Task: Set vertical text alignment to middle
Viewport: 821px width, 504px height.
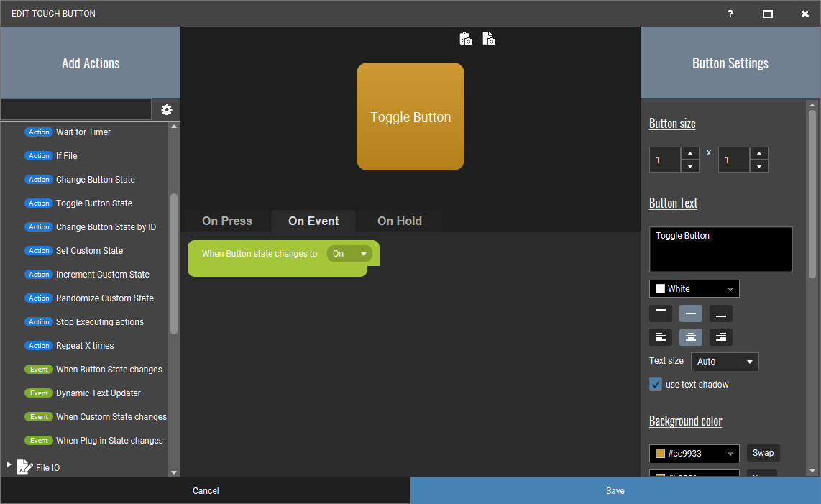Action: [691, 313]
